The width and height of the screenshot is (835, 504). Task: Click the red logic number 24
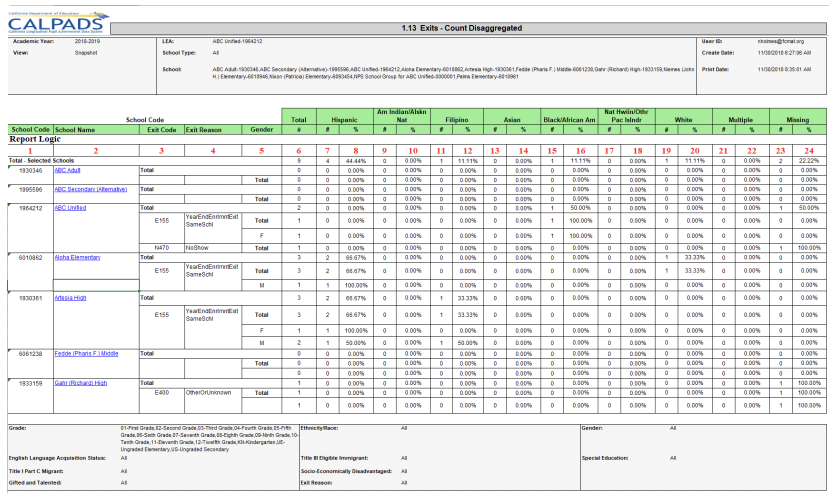point(809,150)
